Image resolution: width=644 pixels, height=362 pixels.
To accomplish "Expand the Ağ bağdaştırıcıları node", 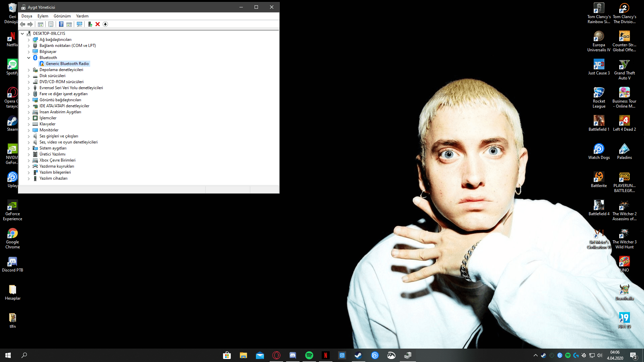I will pos(29,40).
